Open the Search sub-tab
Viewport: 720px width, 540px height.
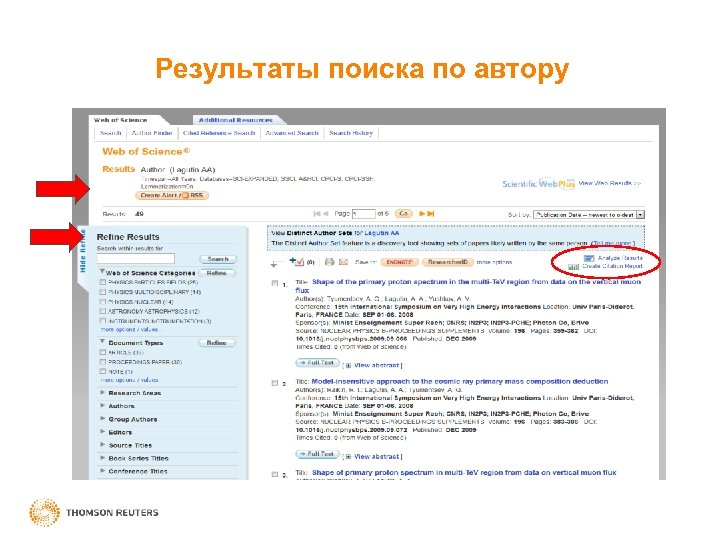coord(111,133)
